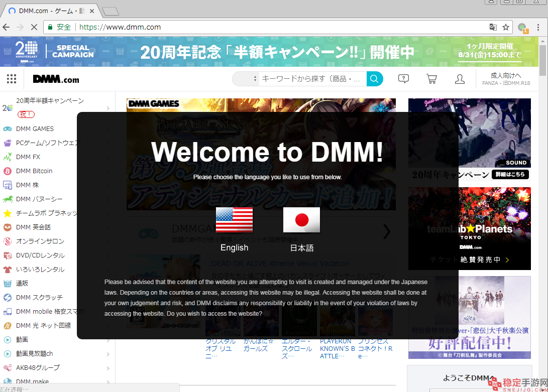Open the クリスタル オブ リユニ game link
This screenshot has width=548, height=392.
tap(221, 348)
